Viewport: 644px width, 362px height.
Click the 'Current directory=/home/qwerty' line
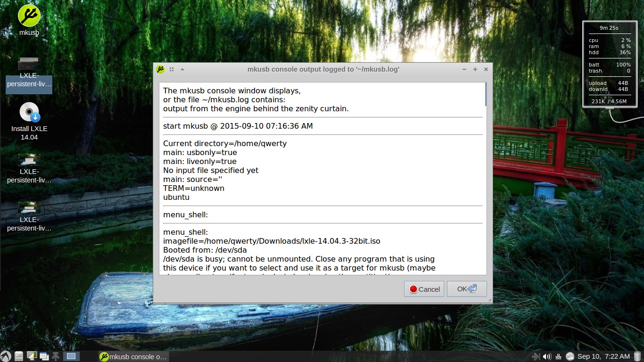(225, 143)
